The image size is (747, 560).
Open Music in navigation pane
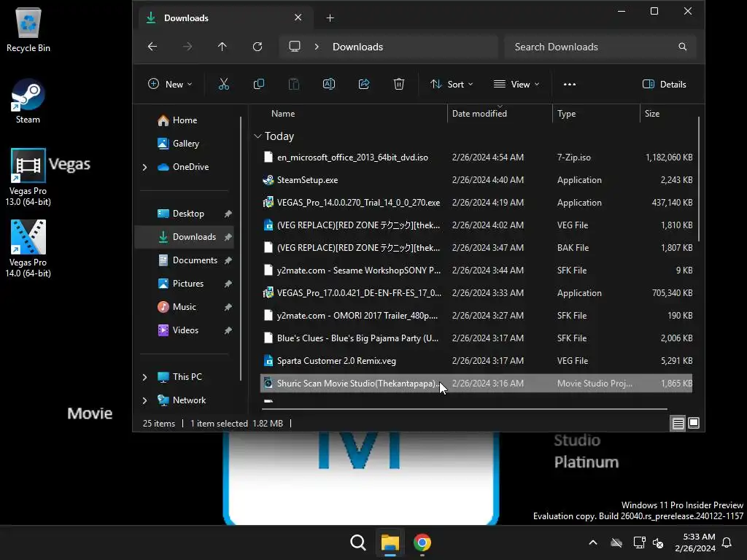[177, 307]
